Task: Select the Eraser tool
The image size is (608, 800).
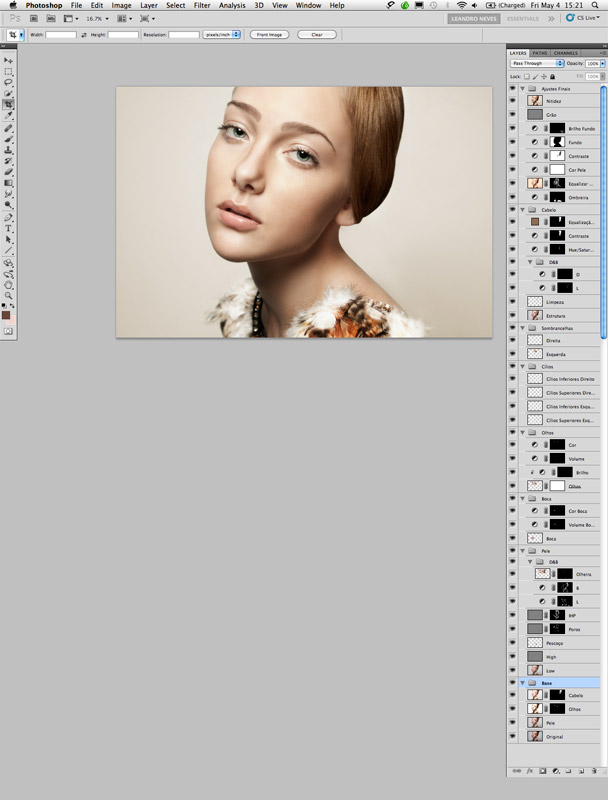Action: pyautogui.click(x=8, y=172)
